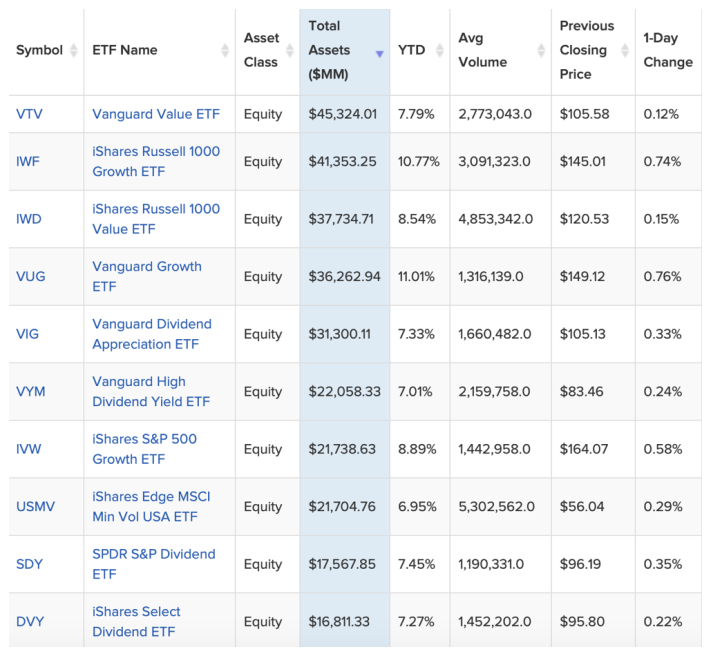Open the IWF symbol link

[28, 161]
